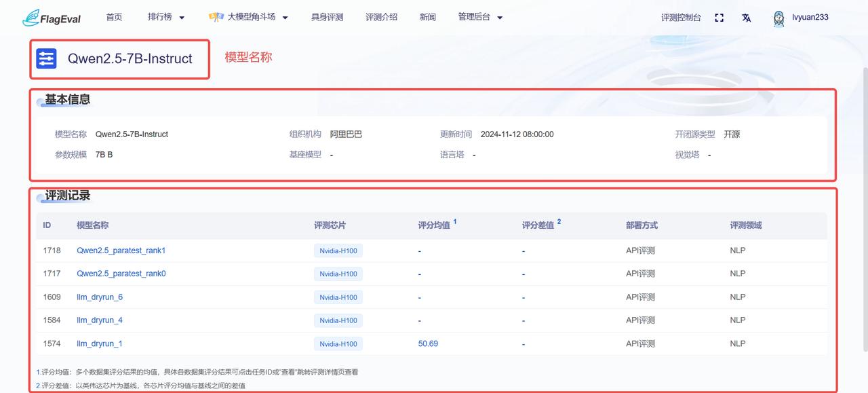Open 评测控制台
Viewport: 868px width, 393px height.
[682, 18]
